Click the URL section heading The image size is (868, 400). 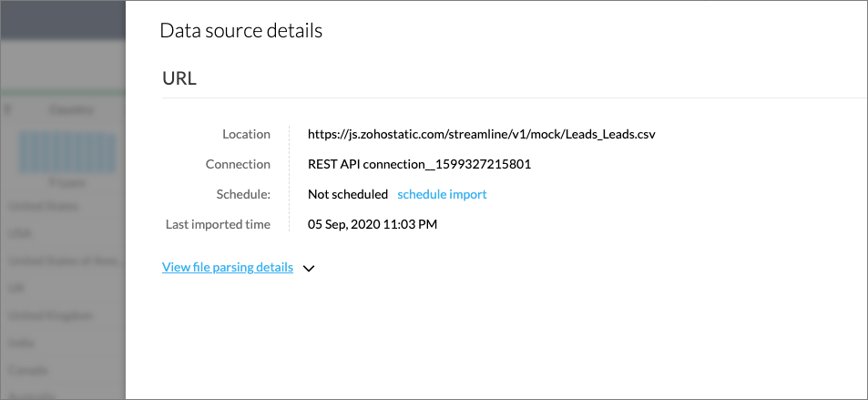click(179, 78)
